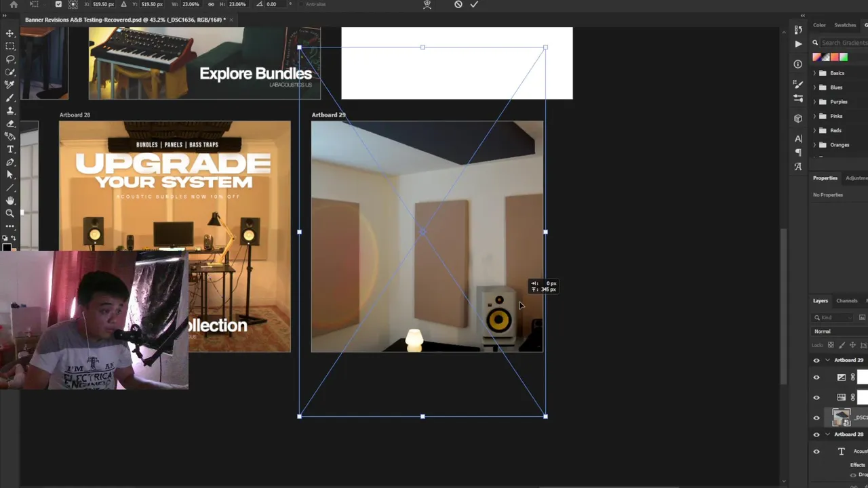Select the Eraser tool
Viewport: 868px width, 488px height.
click(x=10, y=123)
